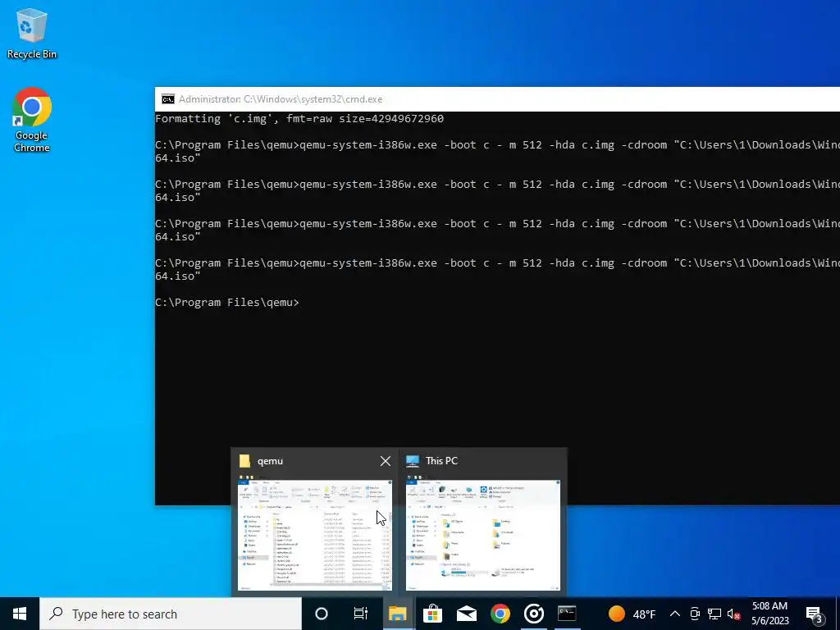The height and width of the screenshot is (630, 840).
Task: Launch Google Chrome from desktop shortcut
Action: point(32,120)
